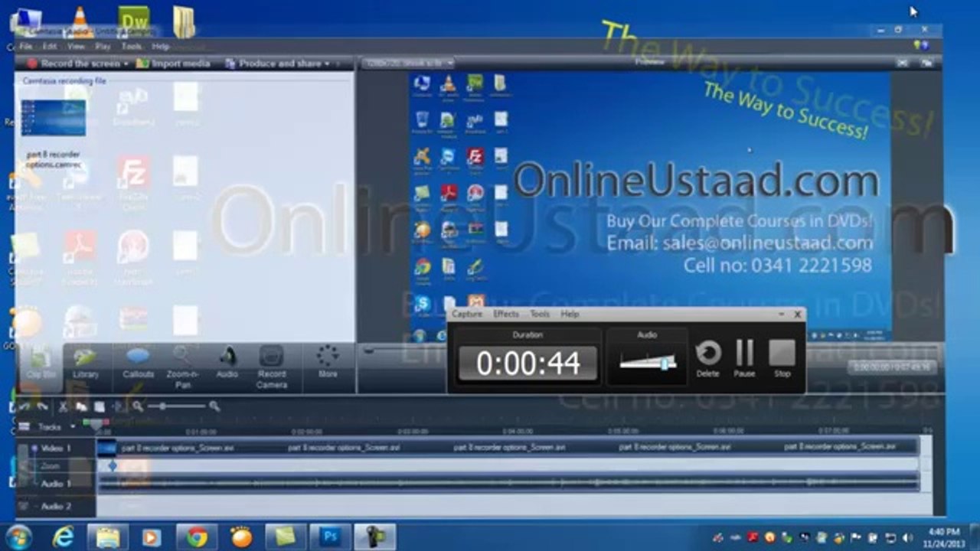This screenshot has width=980, height=551.
Task: Open the recorder Capture menu
Action: [x=467, y=314]
